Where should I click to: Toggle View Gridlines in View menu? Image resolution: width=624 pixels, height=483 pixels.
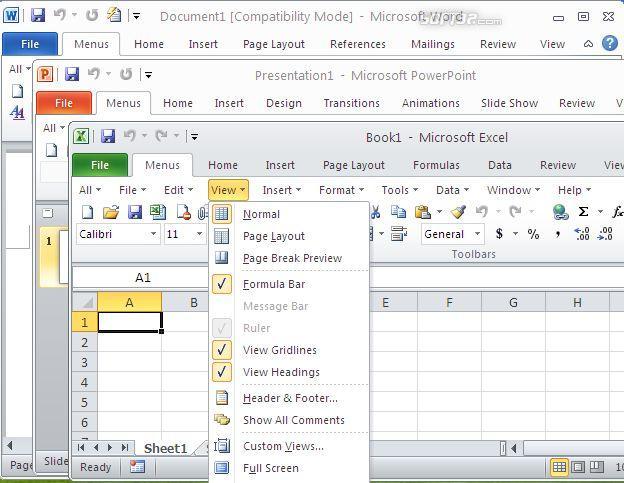[289, 350]
